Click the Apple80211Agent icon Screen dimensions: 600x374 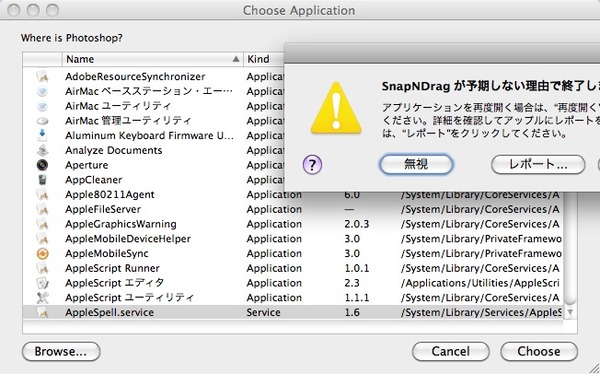click(x=42, y=194)
